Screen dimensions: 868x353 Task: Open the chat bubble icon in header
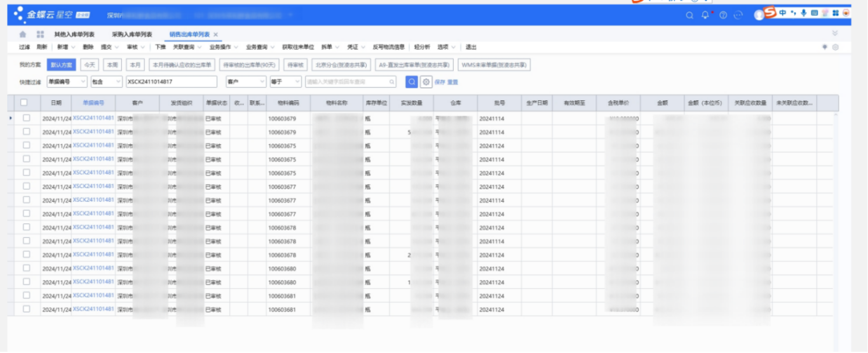[x=738, y=15]
